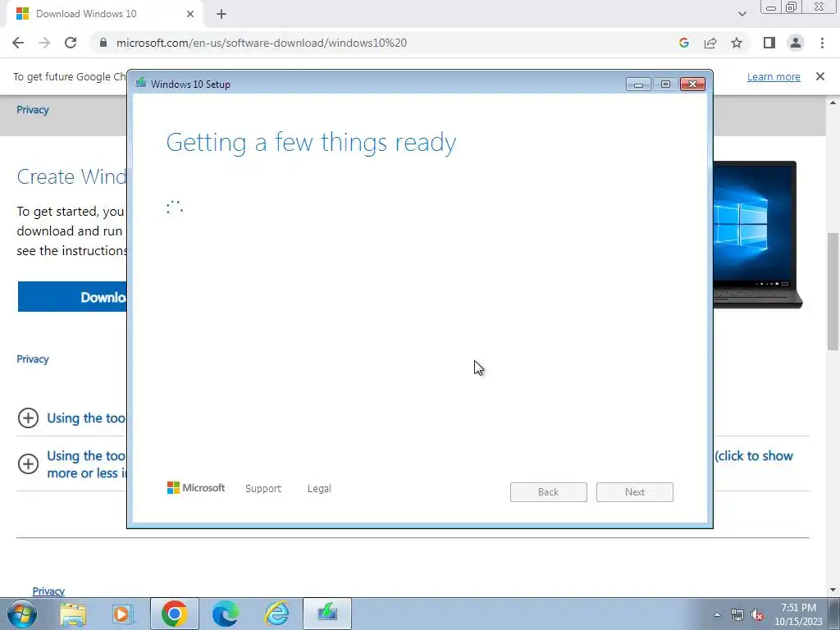Click the blue Download button on page
This screenshot has height=630, width=840.
72,297
